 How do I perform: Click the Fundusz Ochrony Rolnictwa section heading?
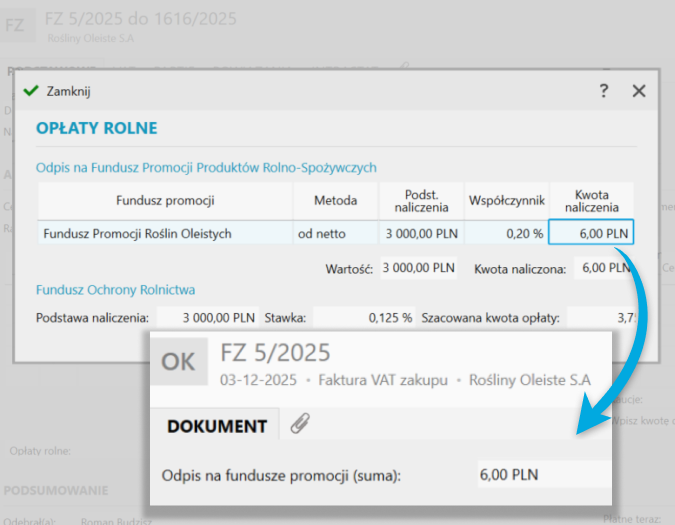(115, 290)
